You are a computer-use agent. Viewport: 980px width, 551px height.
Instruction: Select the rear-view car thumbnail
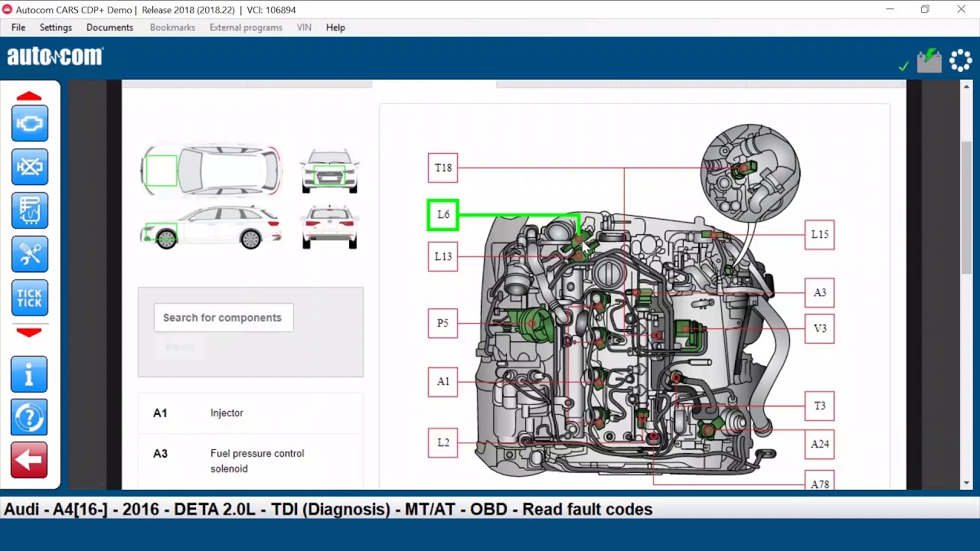(x=330, y=227)
